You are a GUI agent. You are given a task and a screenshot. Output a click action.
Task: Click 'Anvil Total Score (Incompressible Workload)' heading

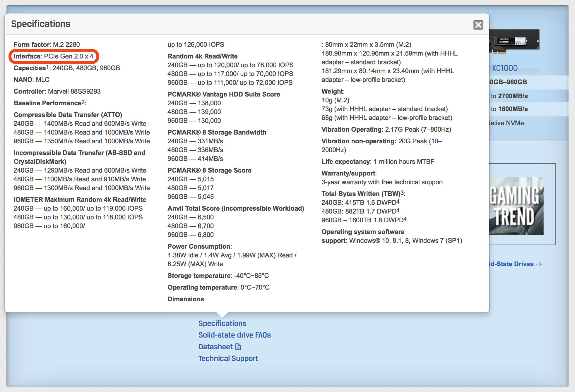pos(236,208)
